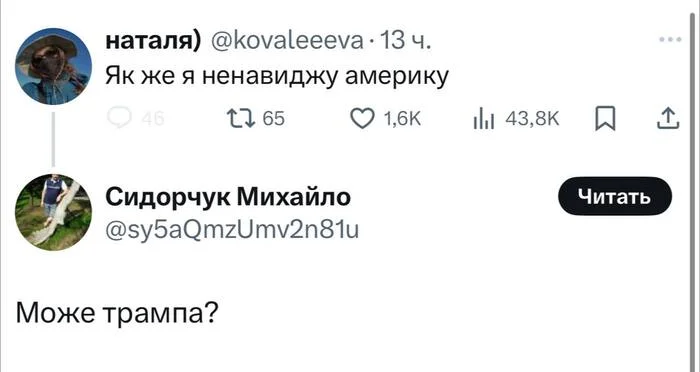This screenshot has width=700, height=372.
Task: Select the reply text 'Може трампа?'
Action: pos(117,314)
